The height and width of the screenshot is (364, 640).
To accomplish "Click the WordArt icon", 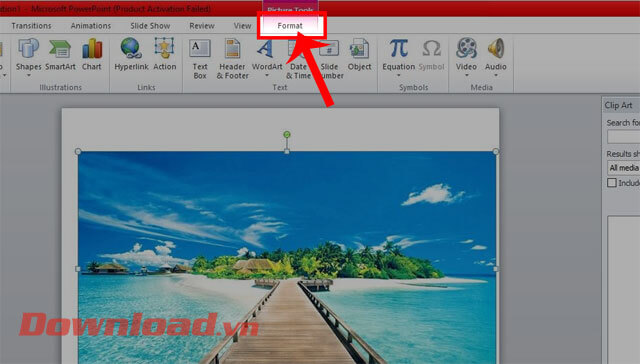I will (x=266, y=49).
